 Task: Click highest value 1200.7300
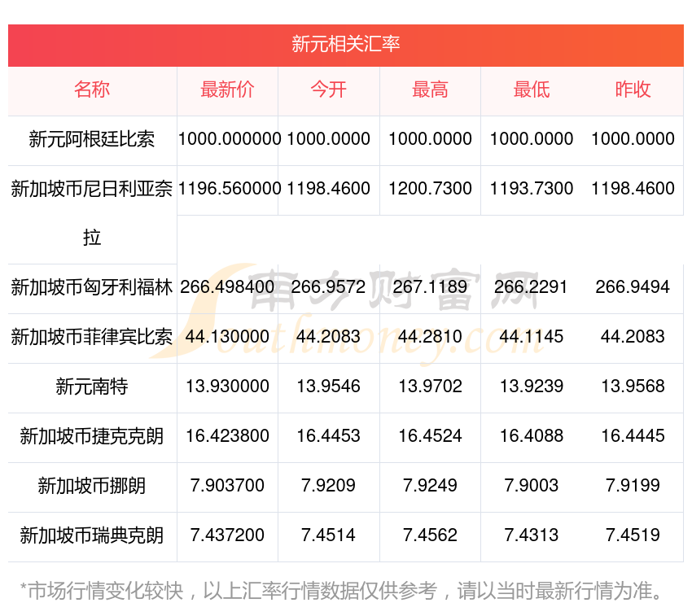(x=431, y=189)
